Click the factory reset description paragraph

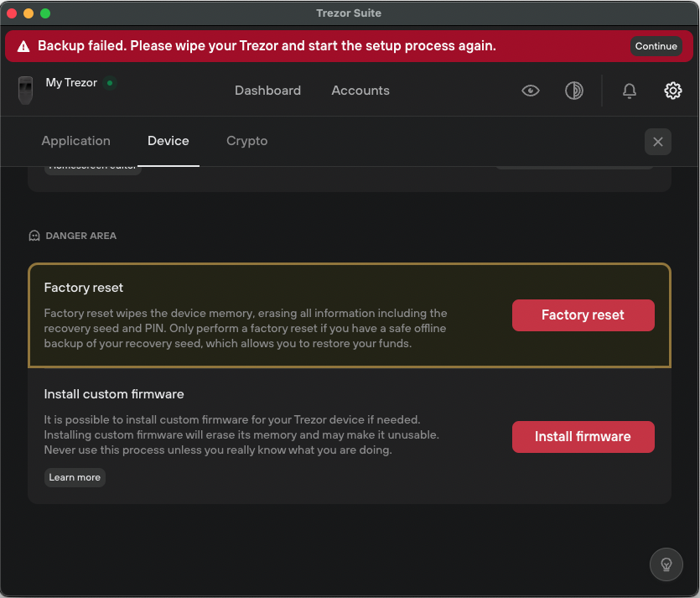(245, 328)
